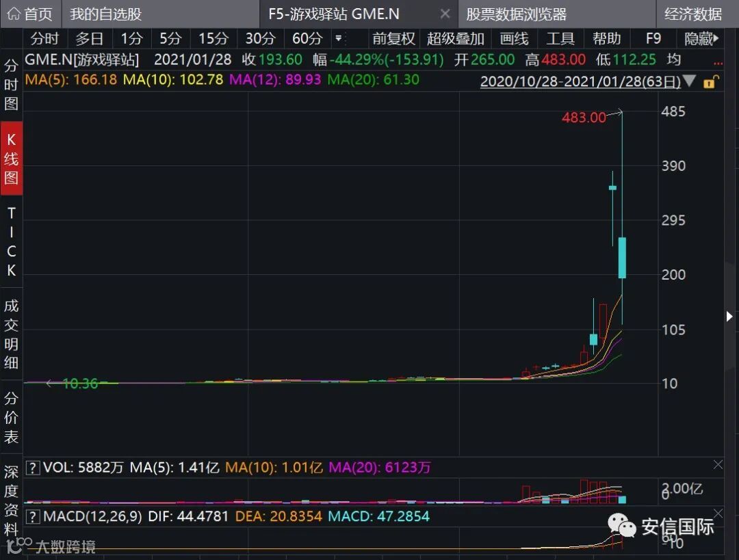The height and width of the screenshot is (560, 739).
Task: Open TICK side tab
Action: (x=12, y=241)
